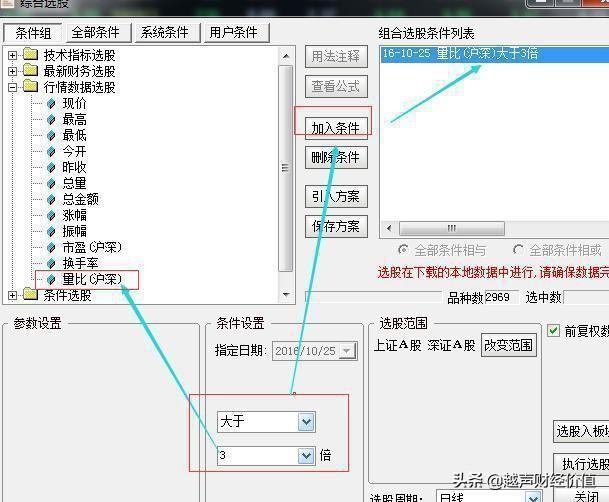
Task: Click the 条件选股 folder icon
Action: pyautogui.click(x=30, y=295)
